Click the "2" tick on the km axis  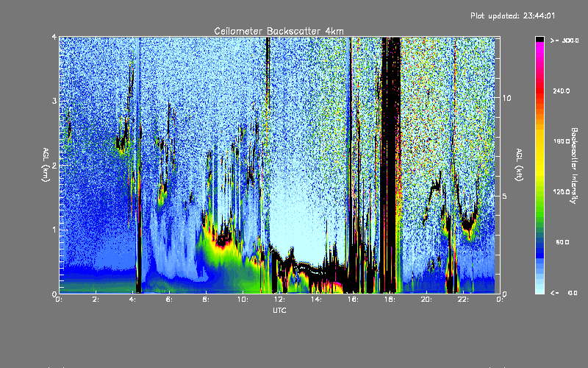(x=54, y=166)
